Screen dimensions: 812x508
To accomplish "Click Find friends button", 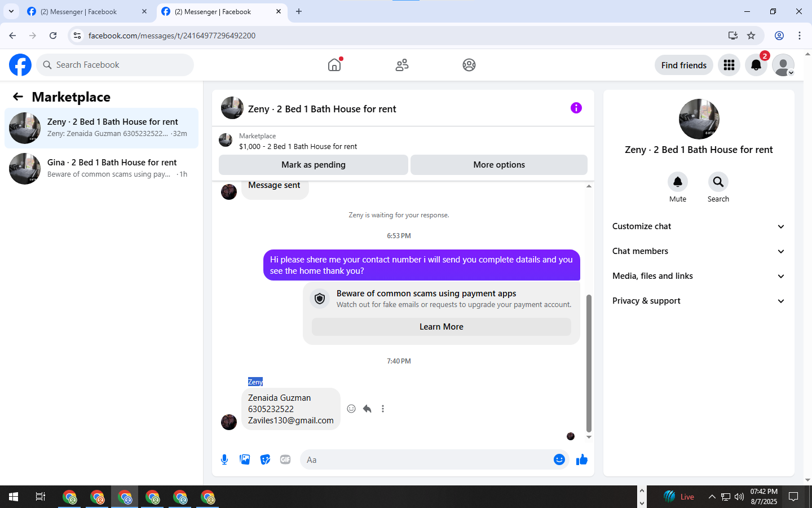I will tap(684, 65).
